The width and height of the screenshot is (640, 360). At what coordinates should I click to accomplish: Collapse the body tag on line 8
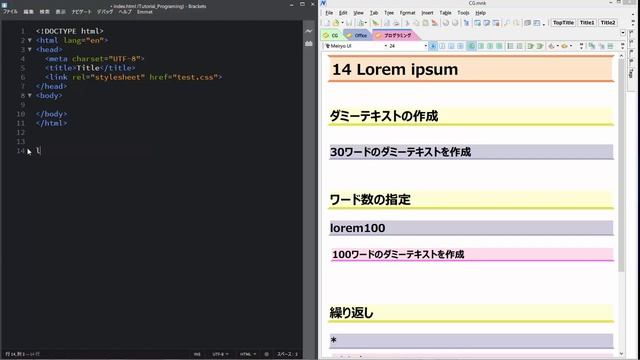click(30, 96)
